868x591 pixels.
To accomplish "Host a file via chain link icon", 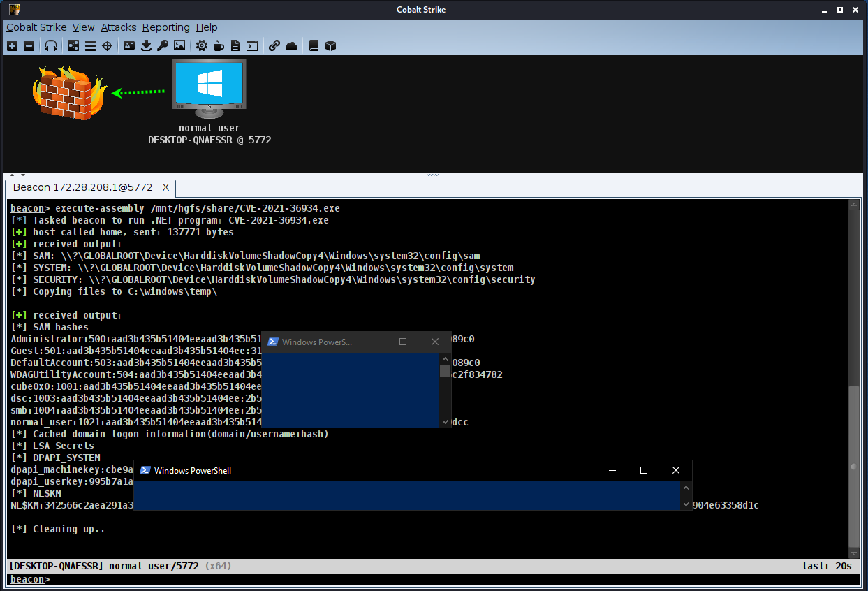I will coord(274,45).
